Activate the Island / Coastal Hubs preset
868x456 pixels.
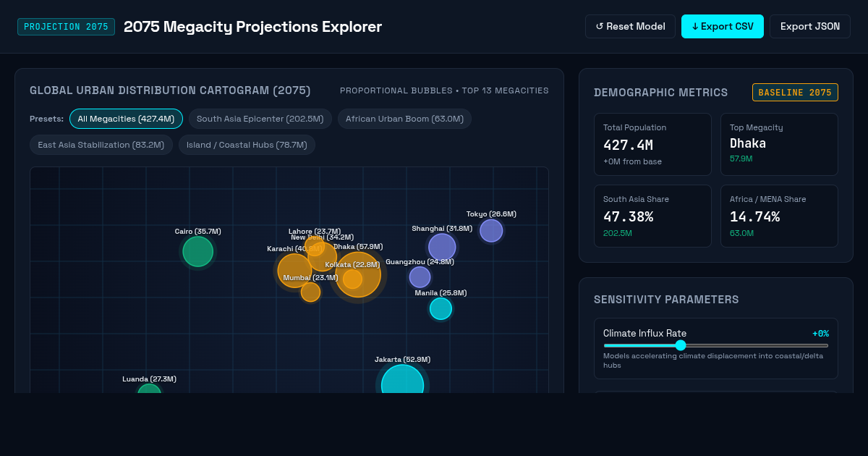pyautogui.click(x=247, y=145)
